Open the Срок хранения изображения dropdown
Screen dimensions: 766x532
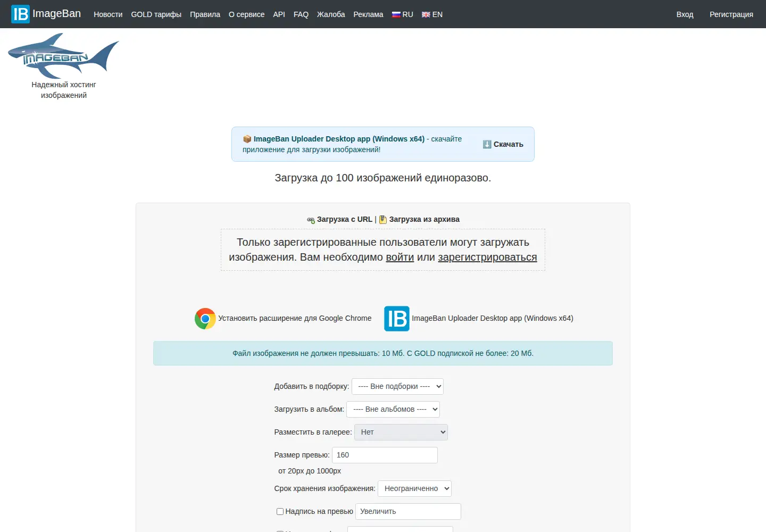[414, 488]
